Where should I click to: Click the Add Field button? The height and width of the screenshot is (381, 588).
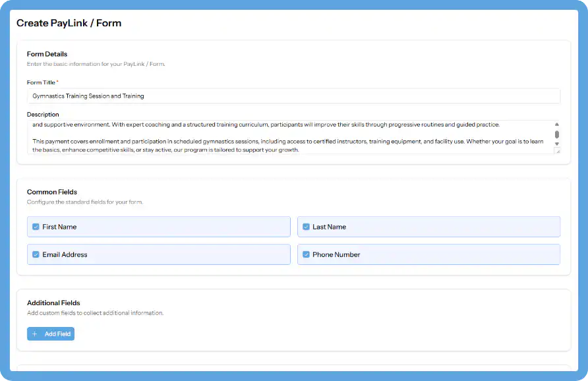(51, 334)
